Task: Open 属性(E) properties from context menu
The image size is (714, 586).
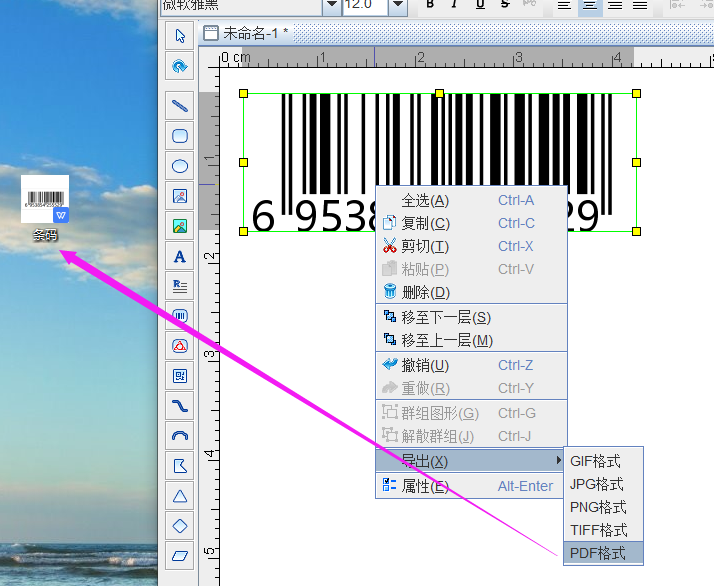Action: 425,486
